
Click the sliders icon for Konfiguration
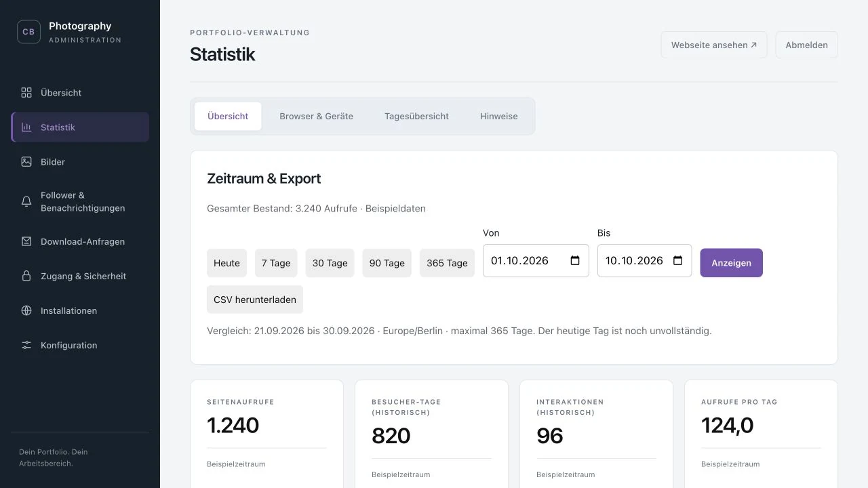[x=26, y=345]
